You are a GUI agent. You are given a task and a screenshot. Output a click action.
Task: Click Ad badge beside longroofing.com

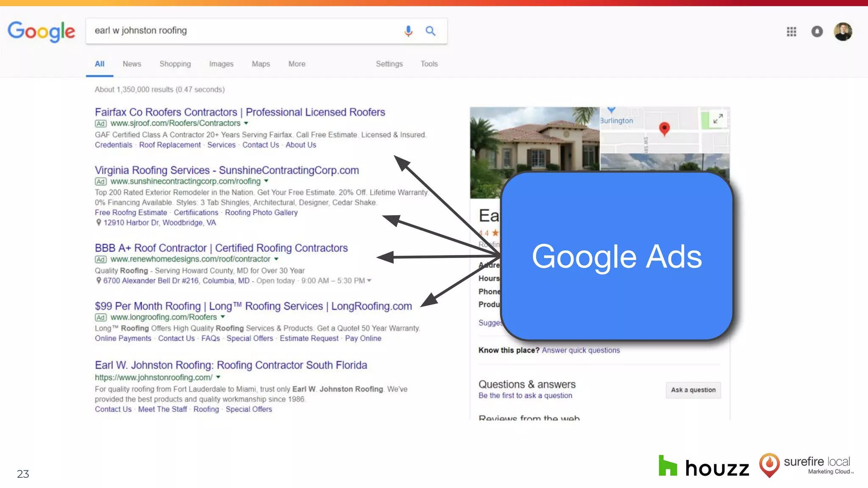coord(100,317)
